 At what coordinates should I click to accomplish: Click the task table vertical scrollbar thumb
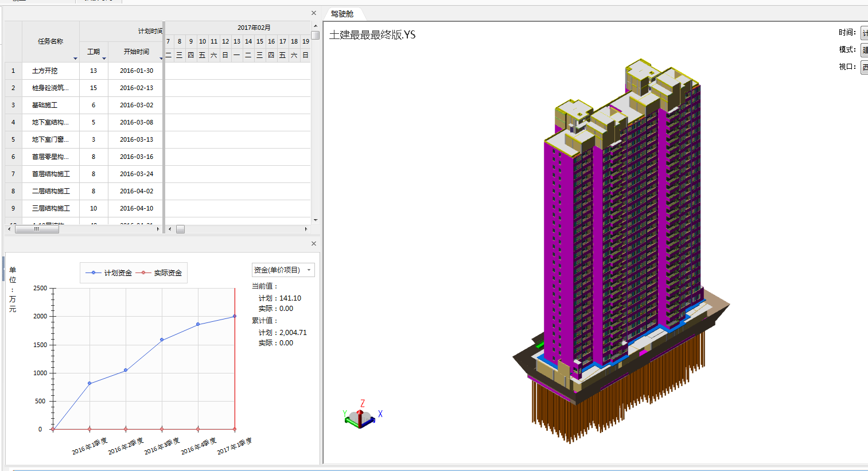click(x=316, y=36)
